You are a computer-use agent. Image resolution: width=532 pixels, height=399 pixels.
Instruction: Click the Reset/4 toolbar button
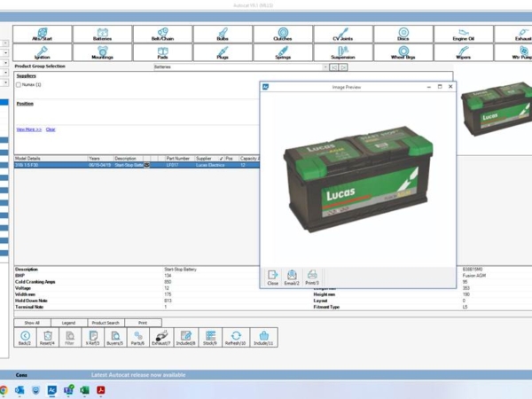(48, 338)
